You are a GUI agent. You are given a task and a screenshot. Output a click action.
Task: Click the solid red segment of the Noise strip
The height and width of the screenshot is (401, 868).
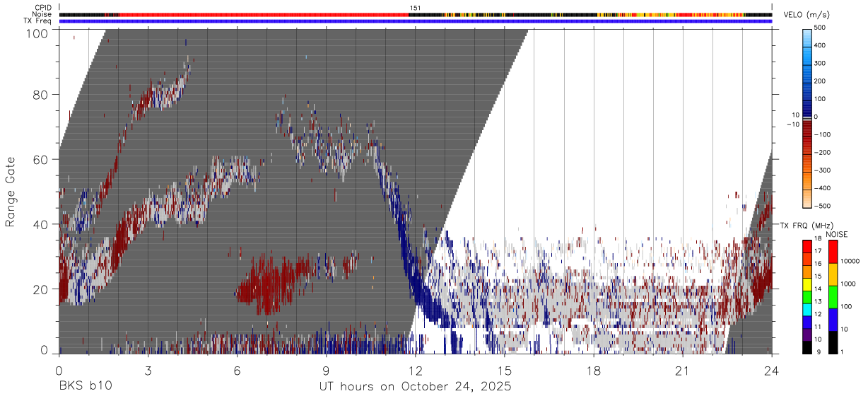[x=265, y=14]
